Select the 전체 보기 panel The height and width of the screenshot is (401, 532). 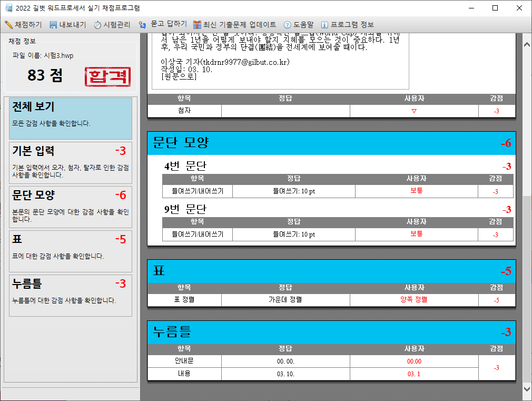pos(71,118)
